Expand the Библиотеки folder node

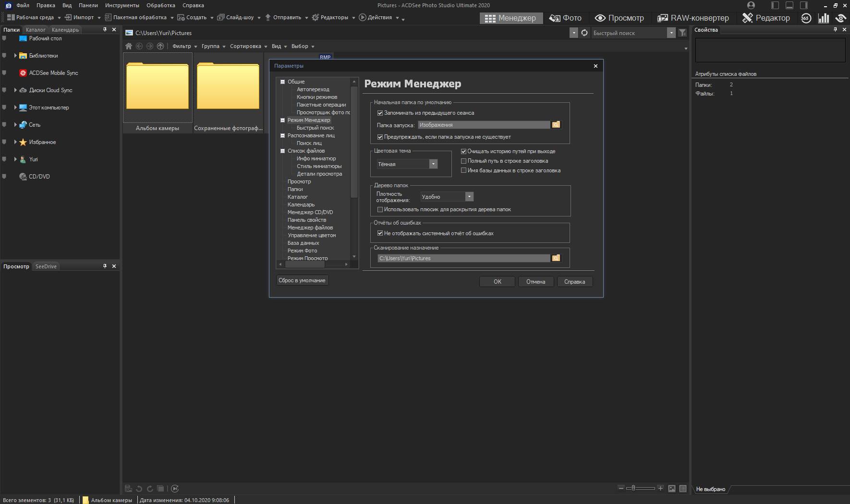15,56
